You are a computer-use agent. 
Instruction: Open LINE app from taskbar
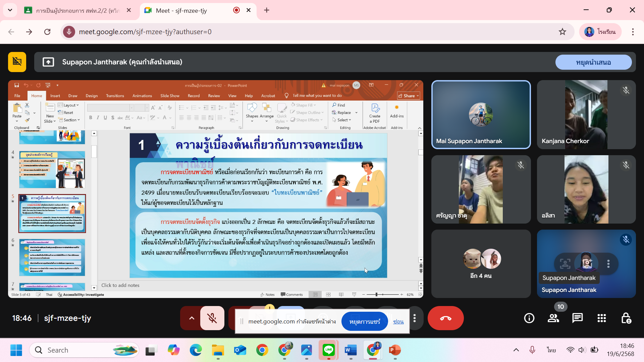[328, 350]
